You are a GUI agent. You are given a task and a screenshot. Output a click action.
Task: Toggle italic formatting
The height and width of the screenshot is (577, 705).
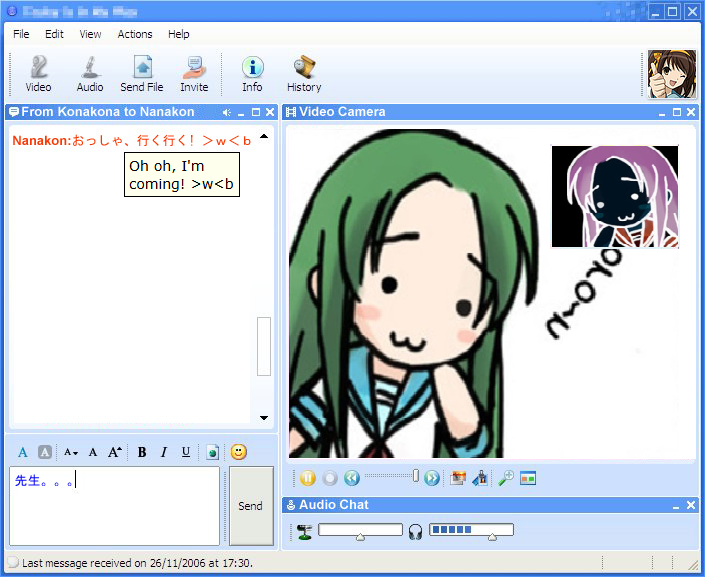click(x=164, y=452)
